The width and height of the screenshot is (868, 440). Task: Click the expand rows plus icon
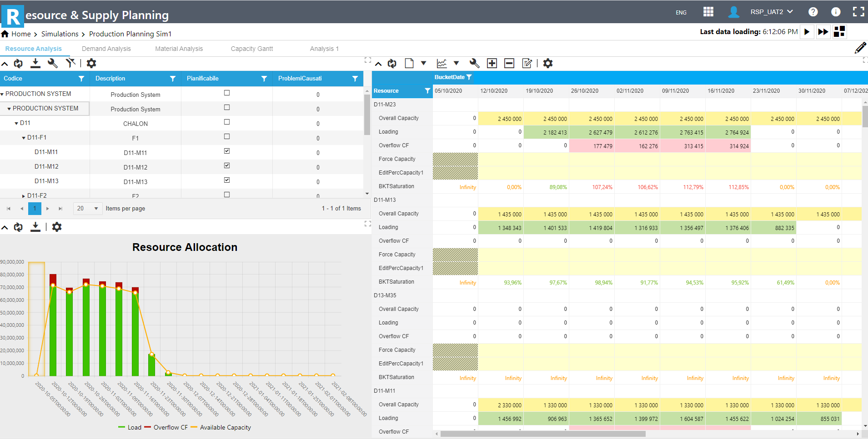492,63
